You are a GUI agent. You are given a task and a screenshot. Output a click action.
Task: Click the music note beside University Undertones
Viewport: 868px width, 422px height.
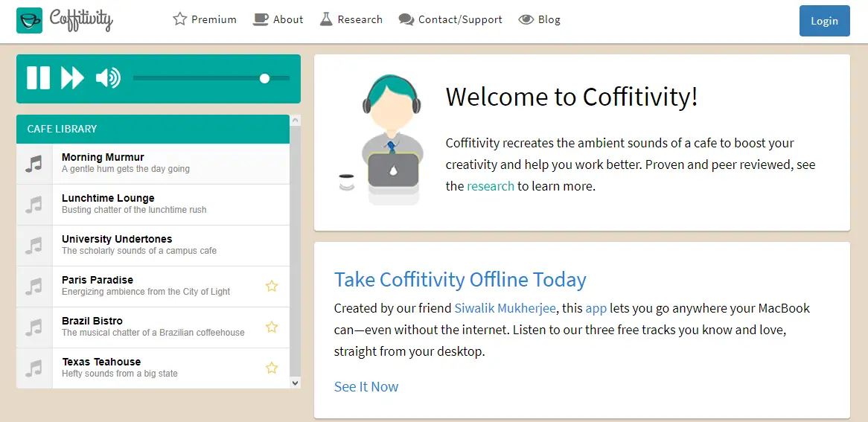[34, 246]
